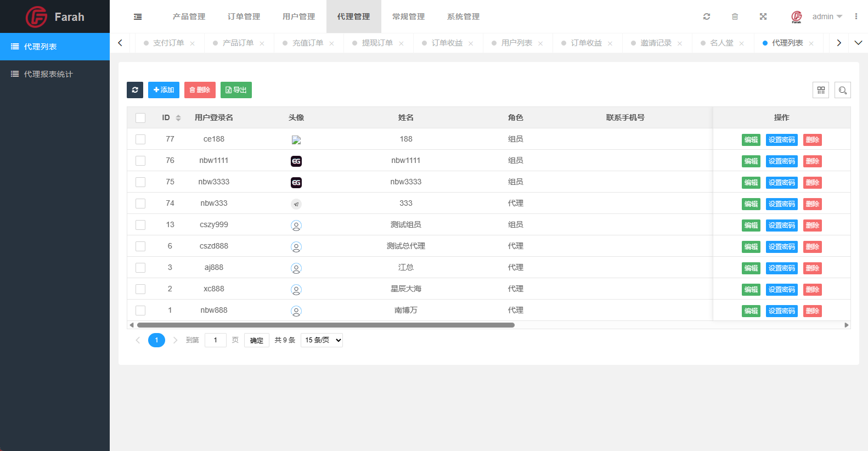
Task: Click 设置密码 for user nbw333
Action: point(781,204)
